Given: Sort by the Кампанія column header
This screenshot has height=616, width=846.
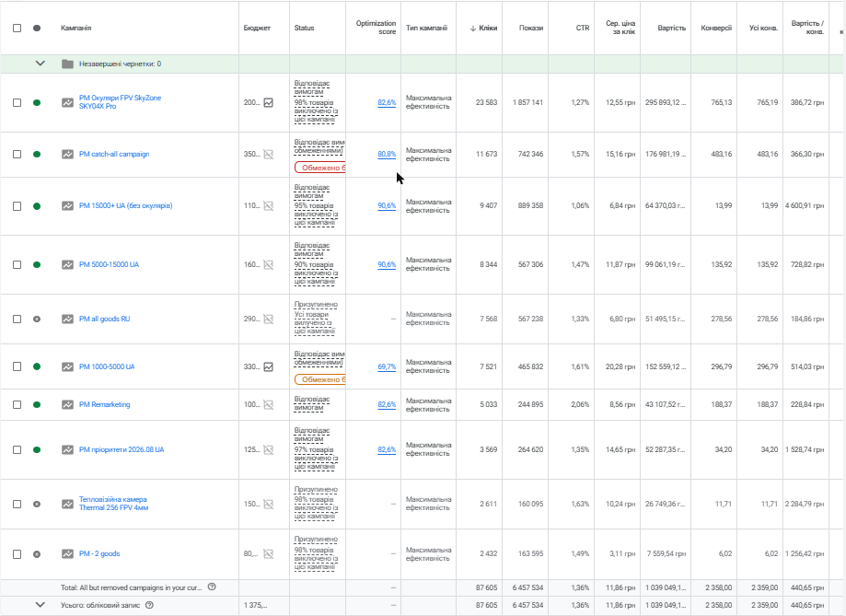Looking at the screenshot, I should click(x=76, y=28).
